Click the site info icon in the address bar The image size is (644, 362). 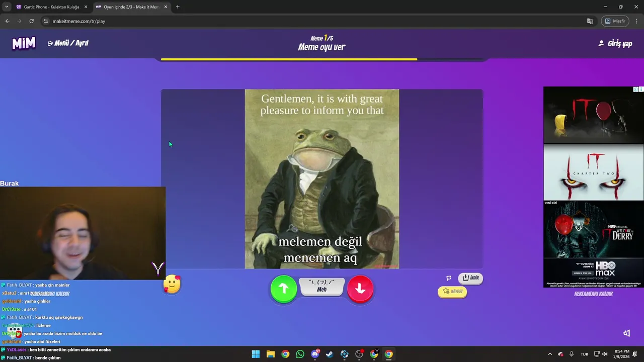tap(46, 21)
